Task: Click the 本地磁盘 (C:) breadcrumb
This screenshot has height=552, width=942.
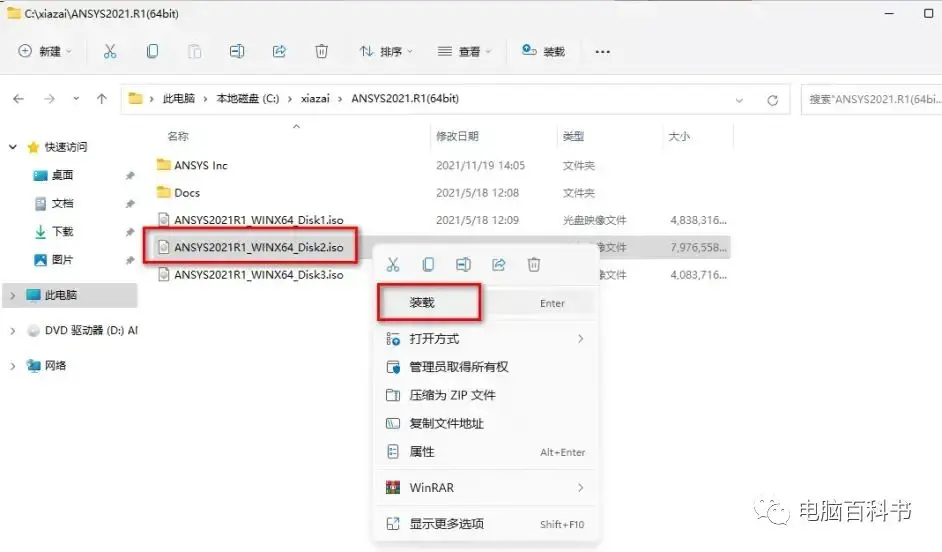Action: click(248, 99)
